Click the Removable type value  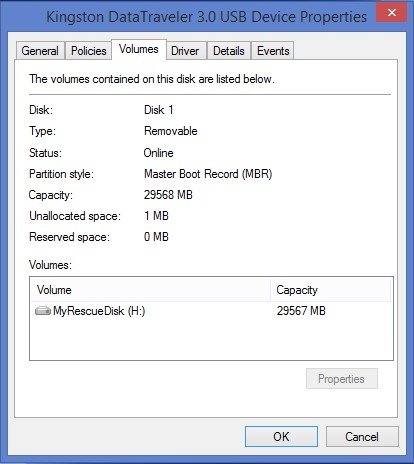click(x=171, y=131)
